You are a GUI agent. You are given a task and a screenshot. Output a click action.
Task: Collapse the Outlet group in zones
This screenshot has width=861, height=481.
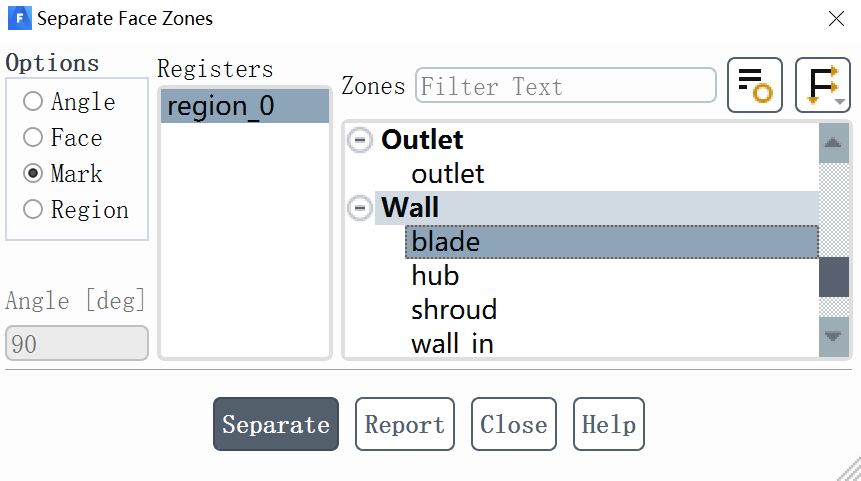[x=359, y=140]
